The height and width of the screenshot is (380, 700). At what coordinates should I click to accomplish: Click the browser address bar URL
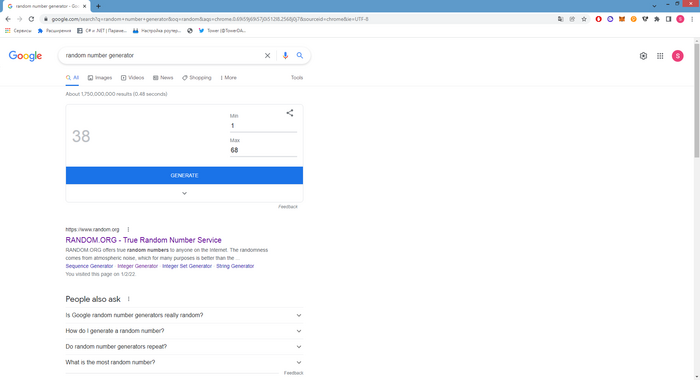tap(210, 19)
